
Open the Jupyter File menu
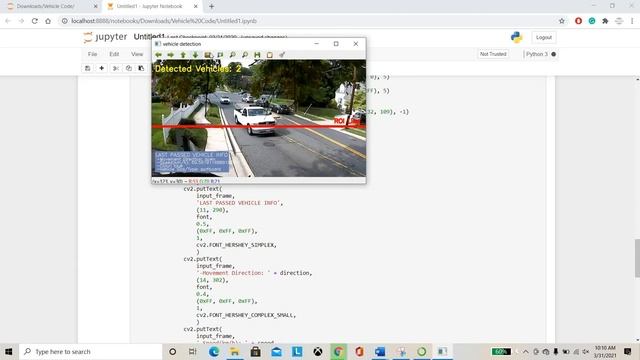93,54
